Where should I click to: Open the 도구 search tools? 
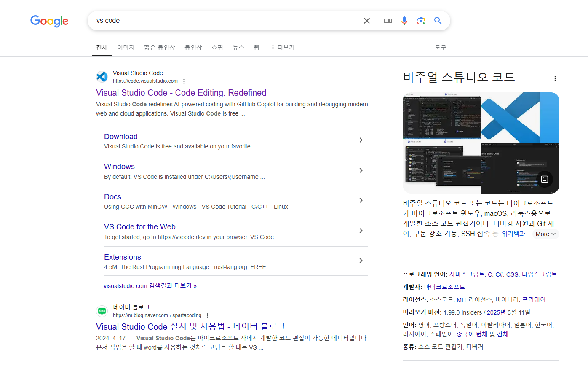441,47
